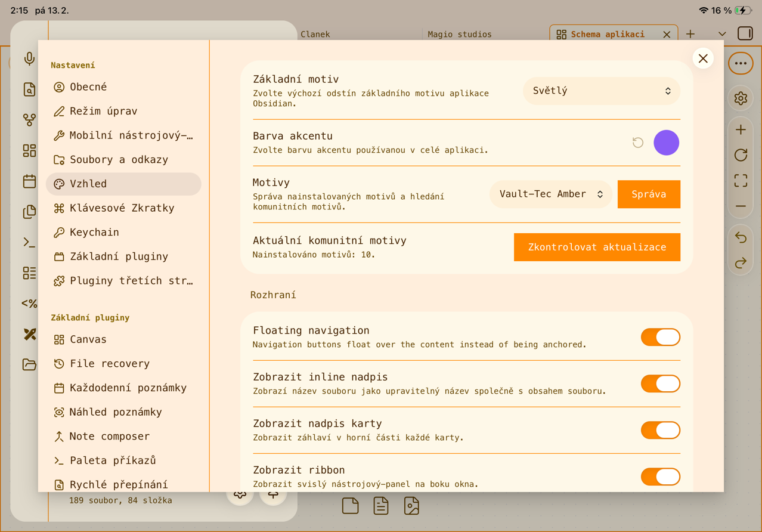Click the Správa themes button
This screenshot has width=762, height=532.
click(x=649, y=194)
